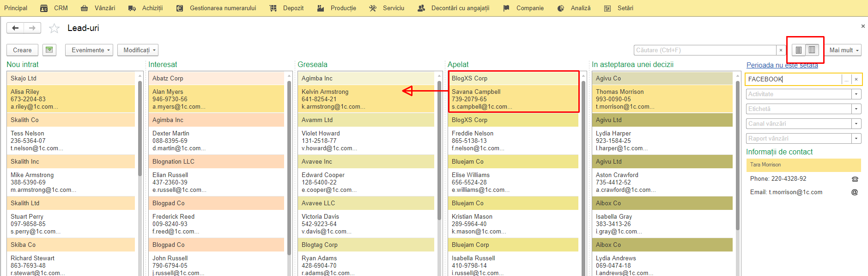Select Frederick Reed lead card
Image resolution: width=868 pixels, height=276 pixels.
tap(217, 224)
